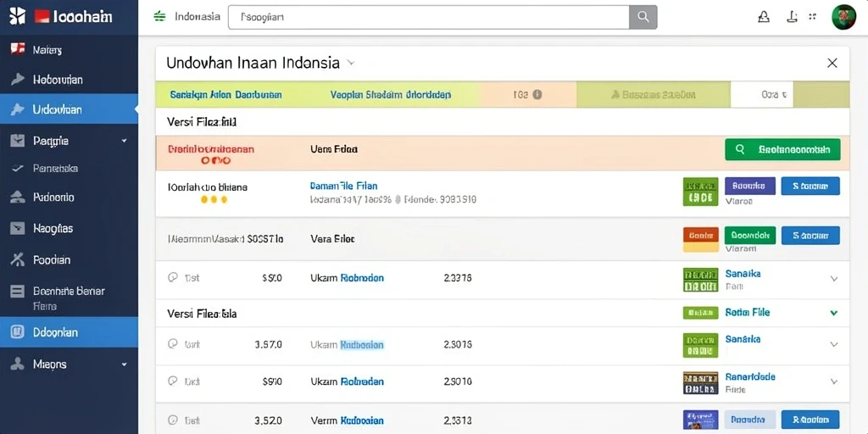This screenshot has width=868, height=434.
Task: Click the user avatar in top right
Action: (843, 17)
